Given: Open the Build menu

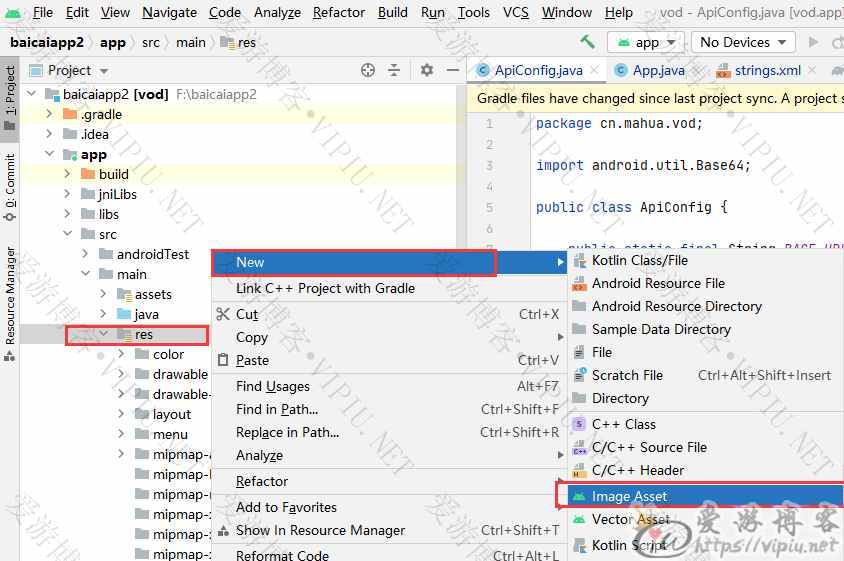Looking at the screenshot, I should [x=392, y=12].
